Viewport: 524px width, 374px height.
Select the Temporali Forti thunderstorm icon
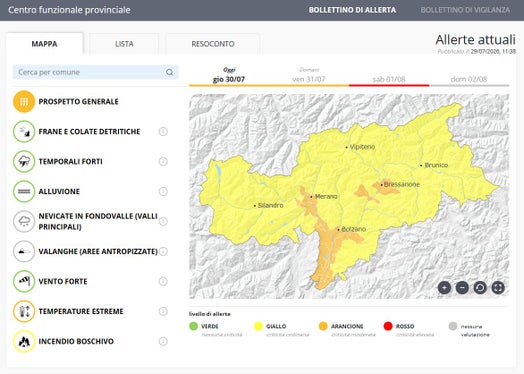tap(24, 161)
